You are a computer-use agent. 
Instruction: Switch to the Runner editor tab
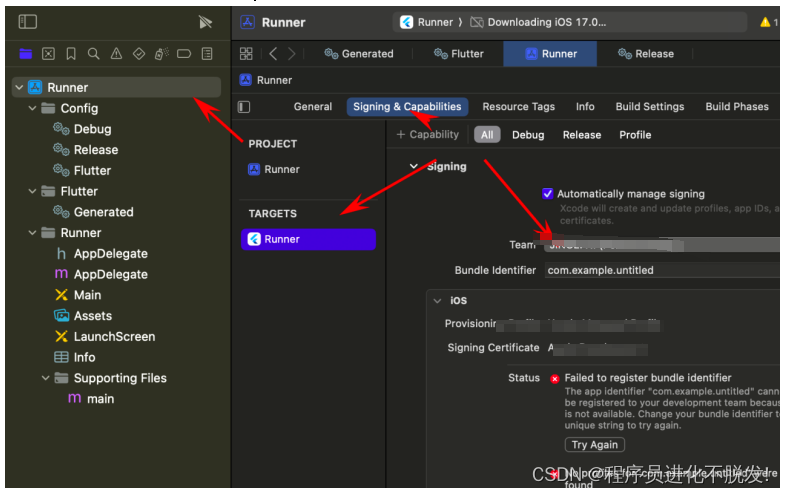550,54
